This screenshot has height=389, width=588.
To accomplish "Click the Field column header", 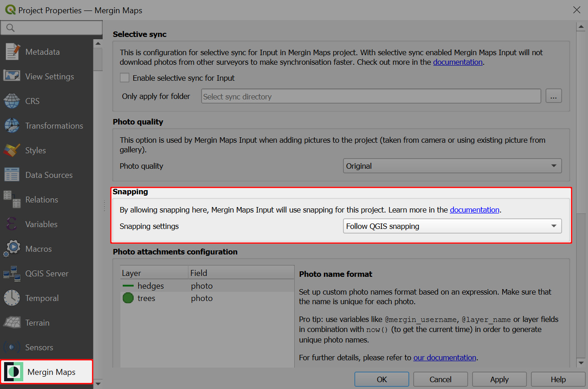I will click(241, 273).
